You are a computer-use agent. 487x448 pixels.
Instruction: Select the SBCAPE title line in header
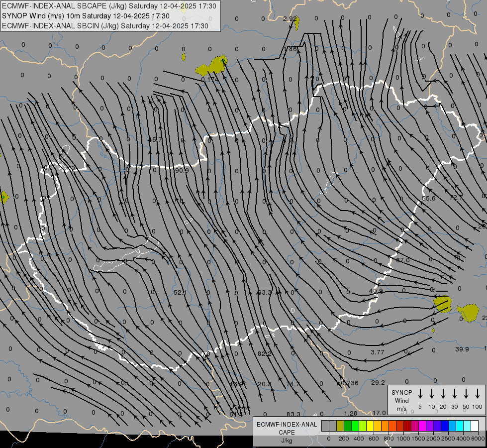tap(109, 6)
